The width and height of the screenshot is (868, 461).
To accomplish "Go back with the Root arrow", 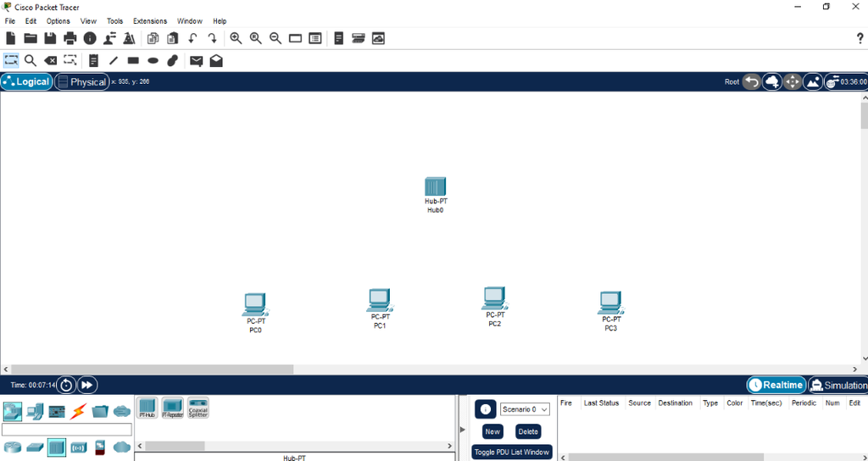I will (751, 82).
